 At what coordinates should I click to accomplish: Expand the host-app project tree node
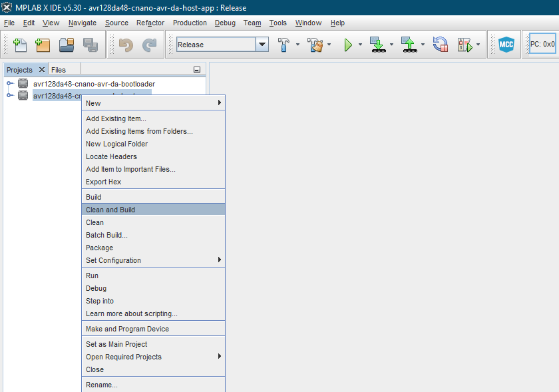(9, 95)
